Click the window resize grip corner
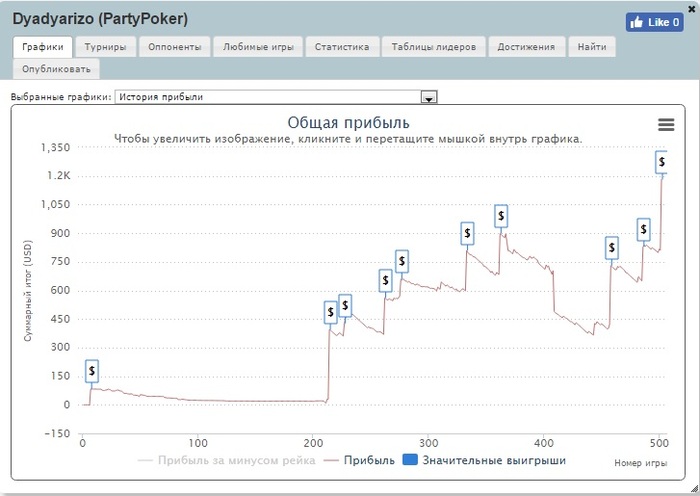 tap(694, 490)
